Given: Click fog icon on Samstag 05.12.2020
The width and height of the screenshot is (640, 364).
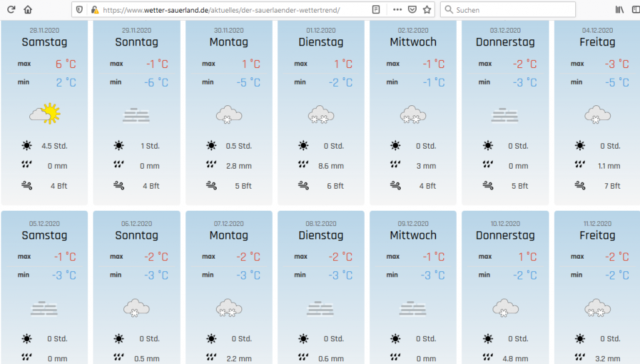Looking at the screenshot, I should [x=44, y=309].
